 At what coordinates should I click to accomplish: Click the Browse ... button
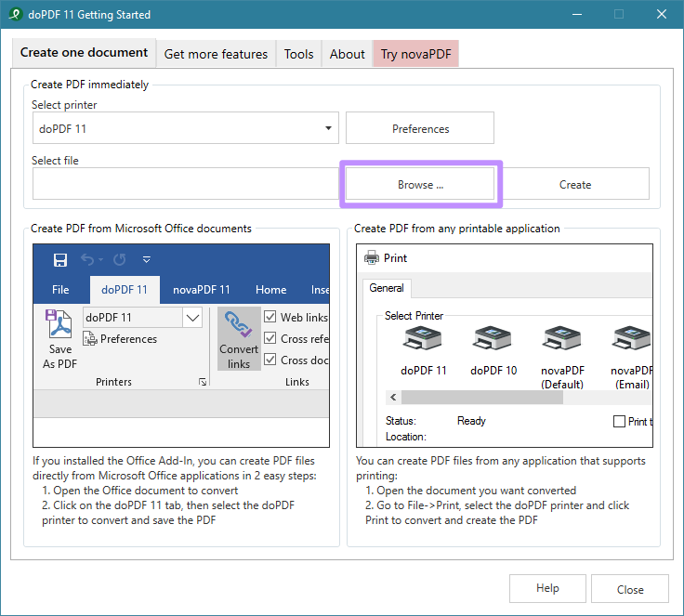[420, 185]
